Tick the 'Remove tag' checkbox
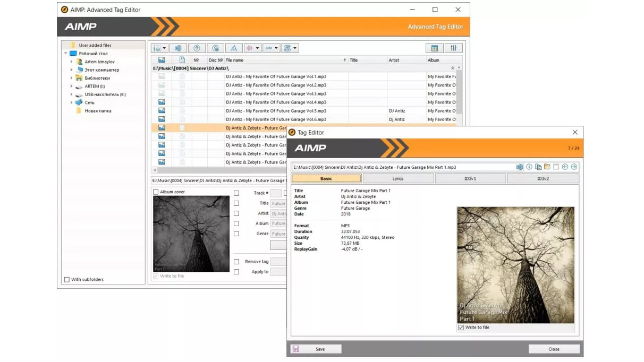644x362 pixels. pyautogui.click(x=236, y=262)
